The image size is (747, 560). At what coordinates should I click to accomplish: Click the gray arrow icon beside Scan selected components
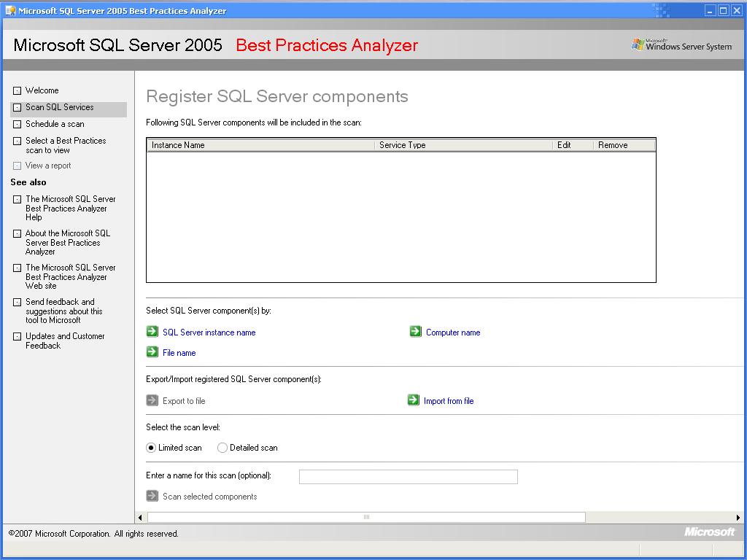pyautogui.click(x=152, y=496)
